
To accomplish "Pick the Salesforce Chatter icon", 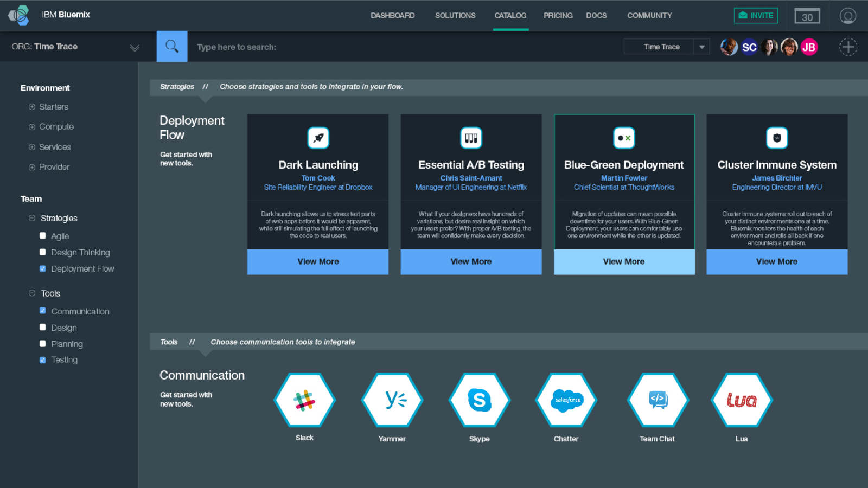I will coord(566,400).
